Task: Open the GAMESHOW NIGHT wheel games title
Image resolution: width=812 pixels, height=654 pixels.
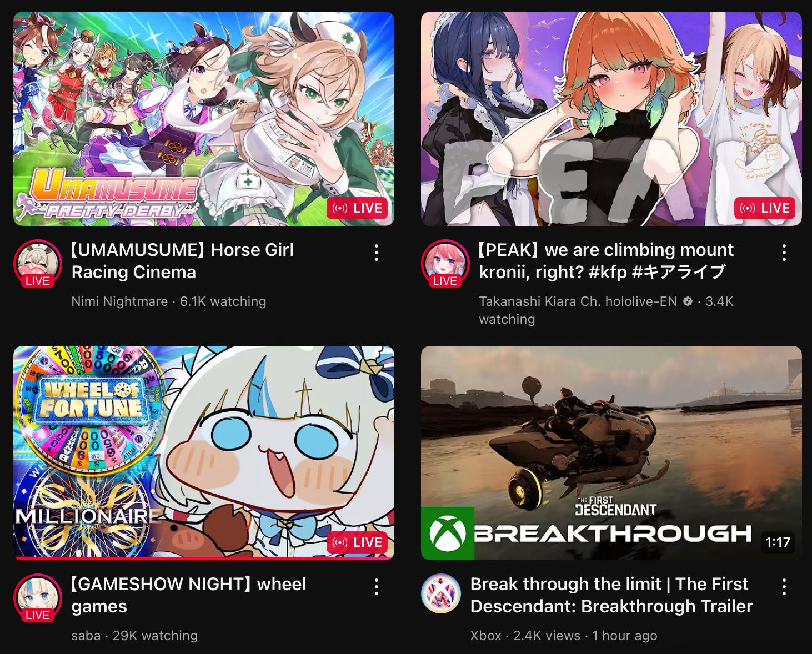Action: pos(189,595)
